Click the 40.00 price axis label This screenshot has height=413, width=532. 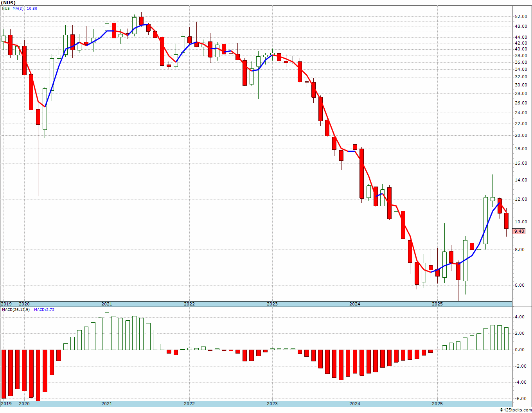[x=521, y=49]
